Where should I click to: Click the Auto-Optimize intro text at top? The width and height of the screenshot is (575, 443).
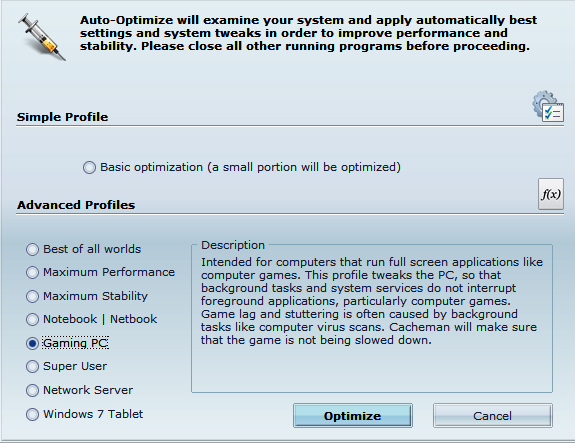(x=308, y=33)
